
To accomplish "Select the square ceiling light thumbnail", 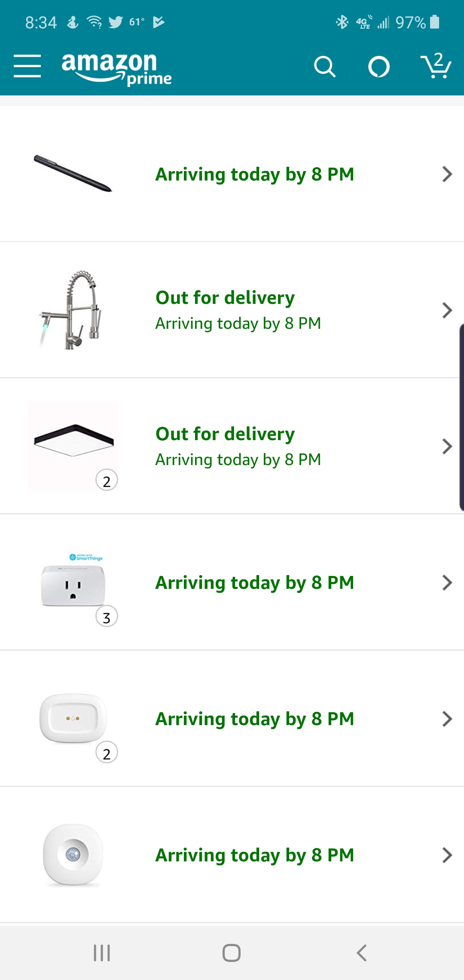I will point(73,445).
